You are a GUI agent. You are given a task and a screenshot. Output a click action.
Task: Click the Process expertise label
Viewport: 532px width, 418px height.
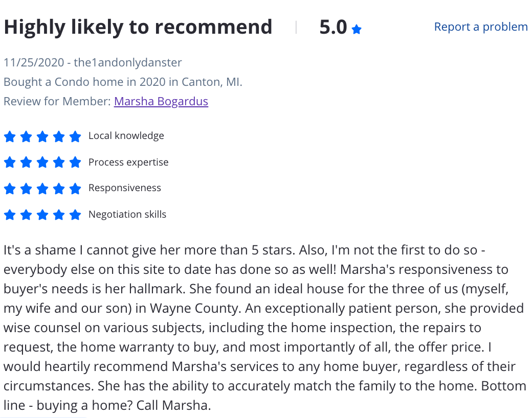tap(128, 162)
